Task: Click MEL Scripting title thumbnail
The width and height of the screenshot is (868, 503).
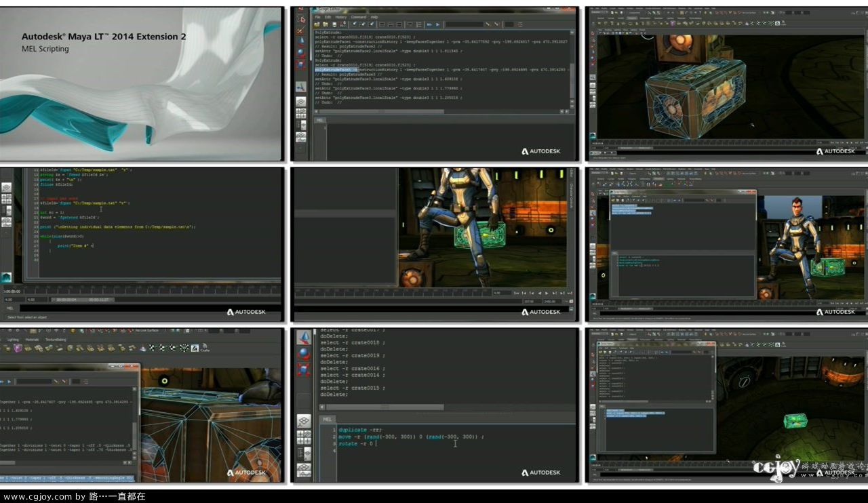Action: click(140, 83)
